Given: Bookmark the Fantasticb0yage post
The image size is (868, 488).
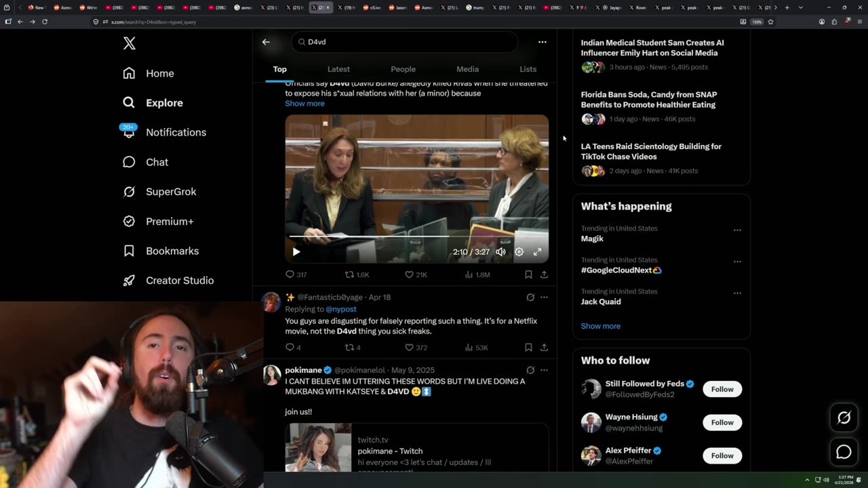Looking at the screenshot, I should point(528,348).
